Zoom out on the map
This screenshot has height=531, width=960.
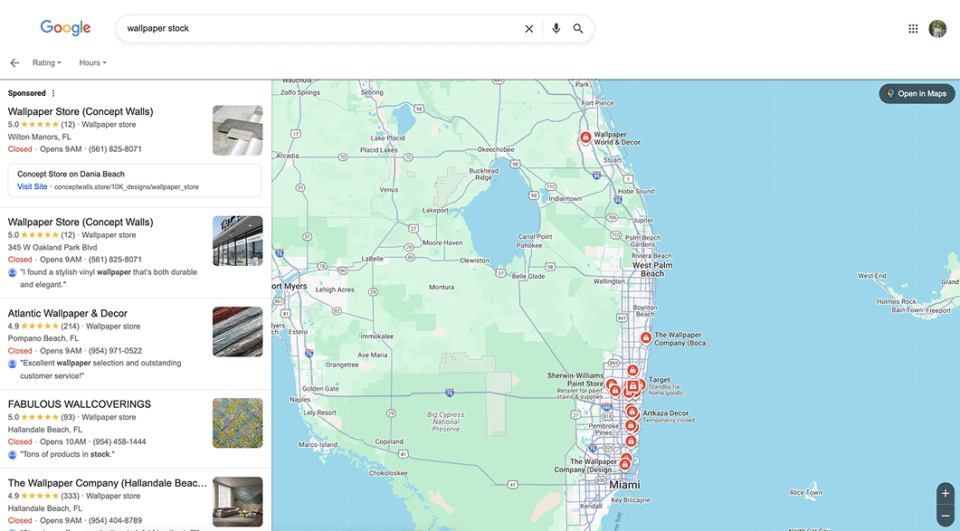coord(945,516)
